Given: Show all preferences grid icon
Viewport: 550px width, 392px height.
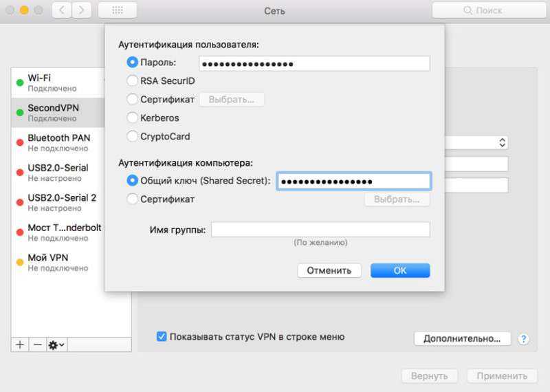Looking at the screenshot, I should coord(118,10).
